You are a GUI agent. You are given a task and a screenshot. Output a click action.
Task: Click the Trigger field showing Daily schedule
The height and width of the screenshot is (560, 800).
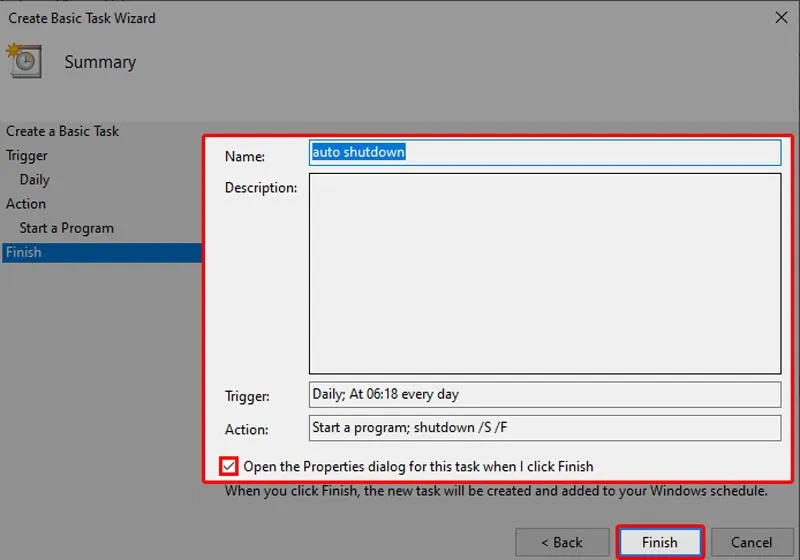544,394
